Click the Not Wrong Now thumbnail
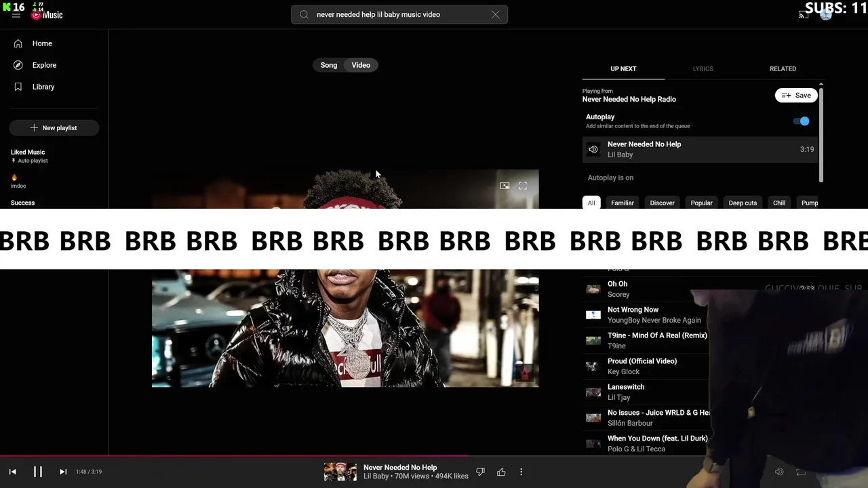The width and height of the screenshot is (868, 488). click(x=593, y=315)
